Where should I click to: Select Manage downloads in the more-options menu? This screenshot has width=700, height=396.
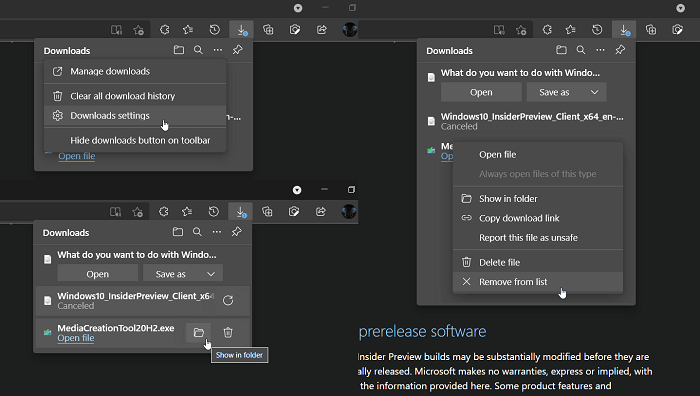(135, 71)
